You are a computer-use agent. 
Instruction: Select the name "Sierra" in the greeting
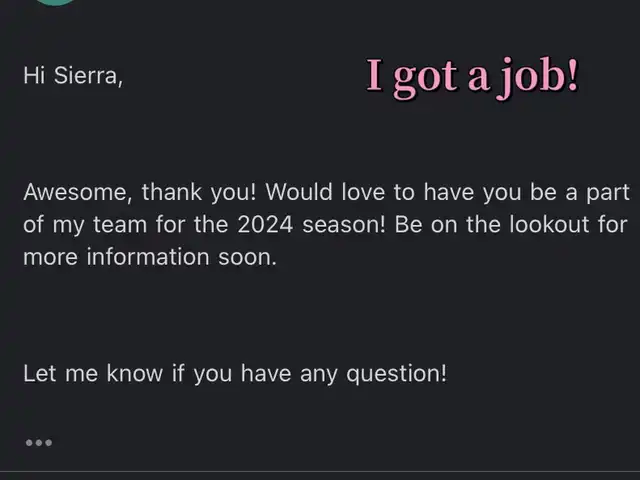point(85,76)
